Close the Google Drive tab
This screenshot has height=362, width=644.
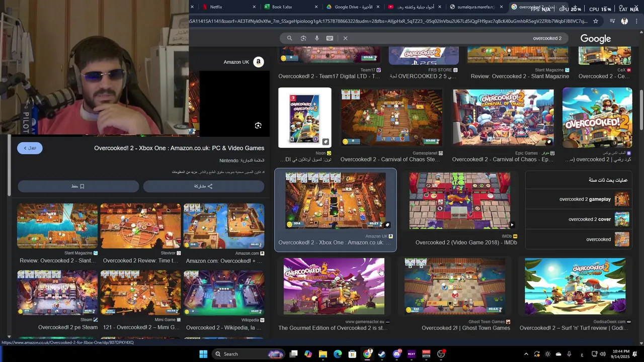click(378, 7)
